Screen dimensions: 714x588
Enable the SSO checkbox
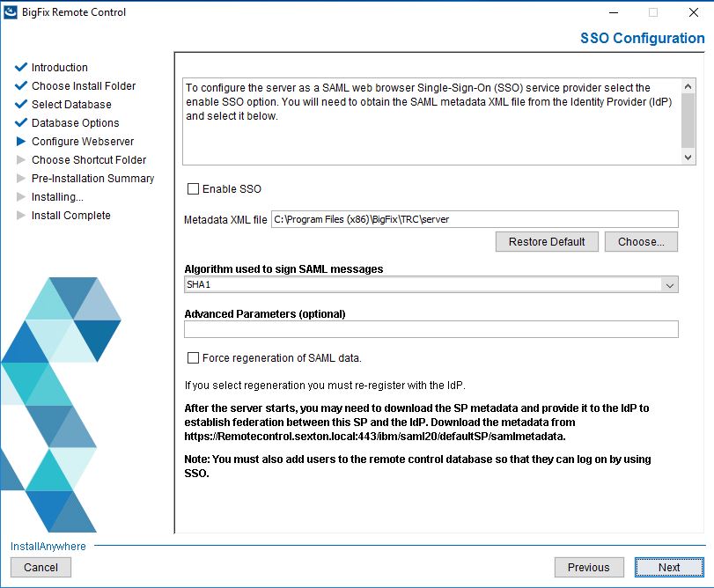[x=193, y=189]
